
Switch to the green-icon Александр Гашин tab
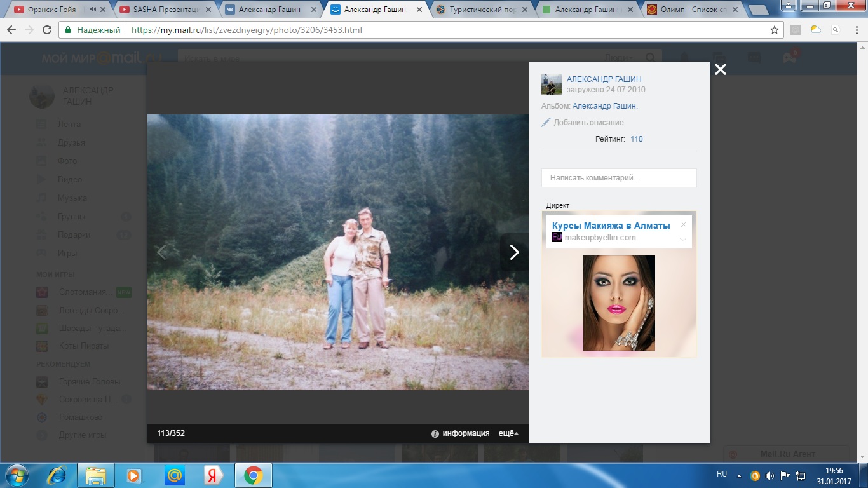point(586,10)
